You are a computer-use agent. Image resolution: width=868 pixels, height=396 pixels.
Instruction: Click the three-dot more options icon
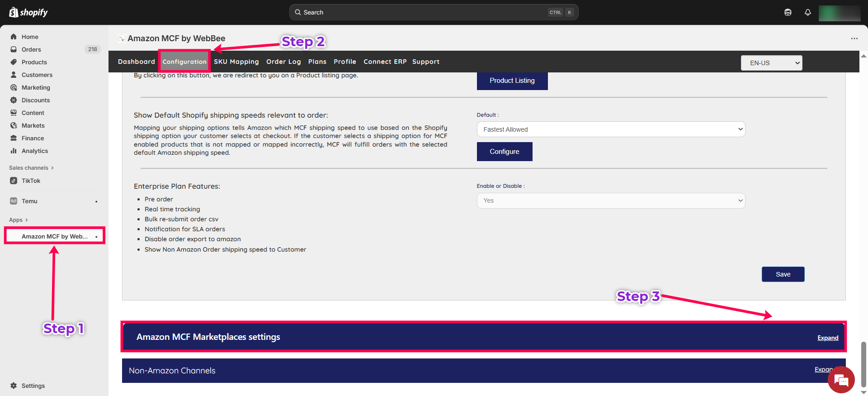click(x=854, y=38)
